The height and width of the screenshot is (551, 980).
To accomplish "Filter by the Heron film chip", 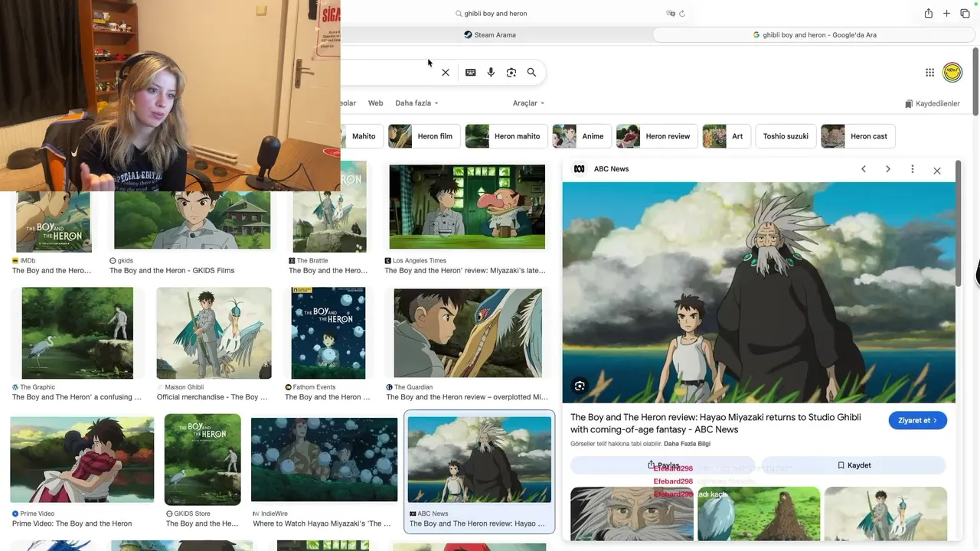I will (424, 136).
